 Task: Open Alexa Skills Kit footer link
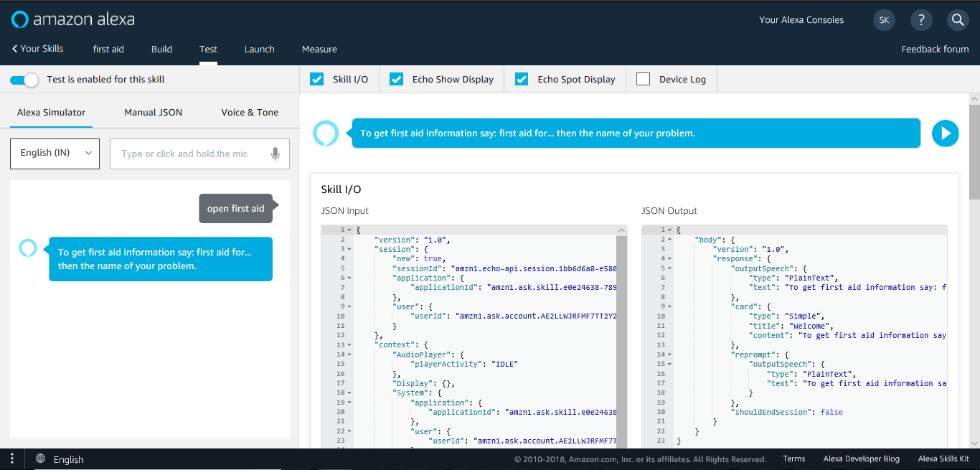(943, 459)
